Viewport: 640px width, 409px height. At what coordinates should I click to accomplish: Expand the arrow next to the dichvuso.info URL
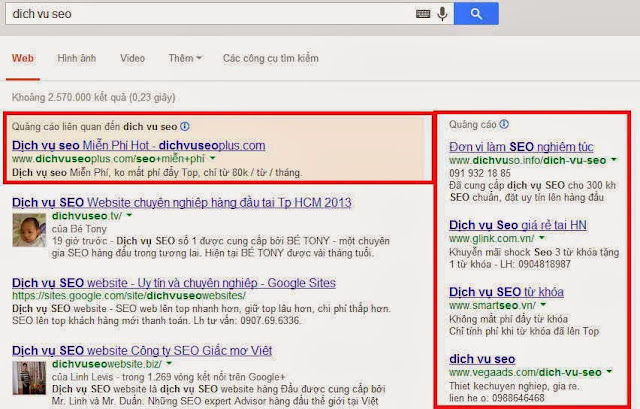point(613,160)
